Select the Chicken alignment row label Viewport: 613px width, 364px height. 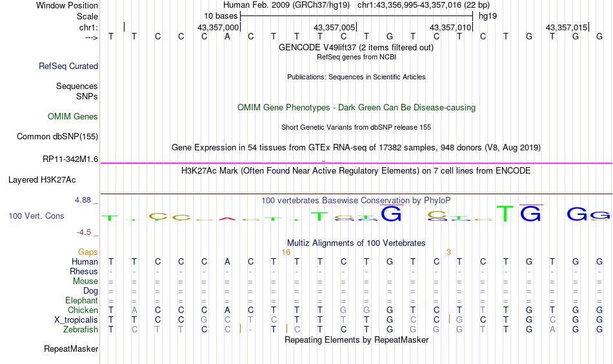coord(83,310)
